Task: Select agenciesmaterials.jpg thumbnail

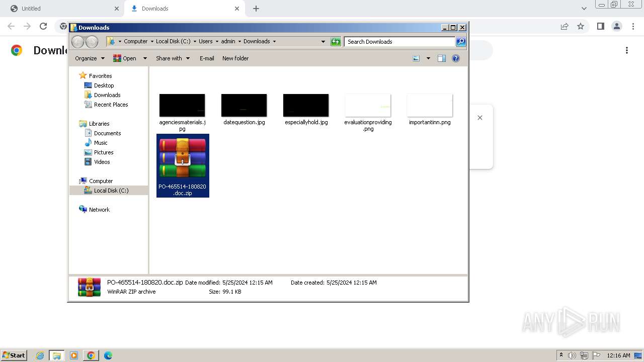Action: coord(182,106)
